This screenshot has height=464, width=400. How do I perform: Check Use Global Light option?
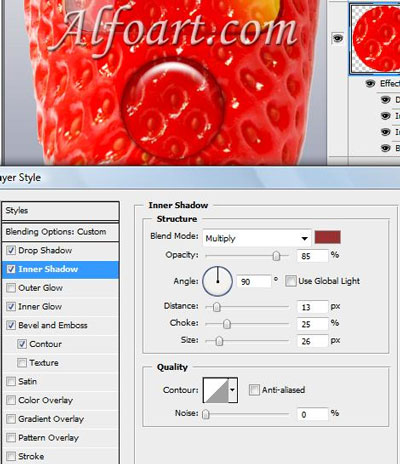[291, 281]
